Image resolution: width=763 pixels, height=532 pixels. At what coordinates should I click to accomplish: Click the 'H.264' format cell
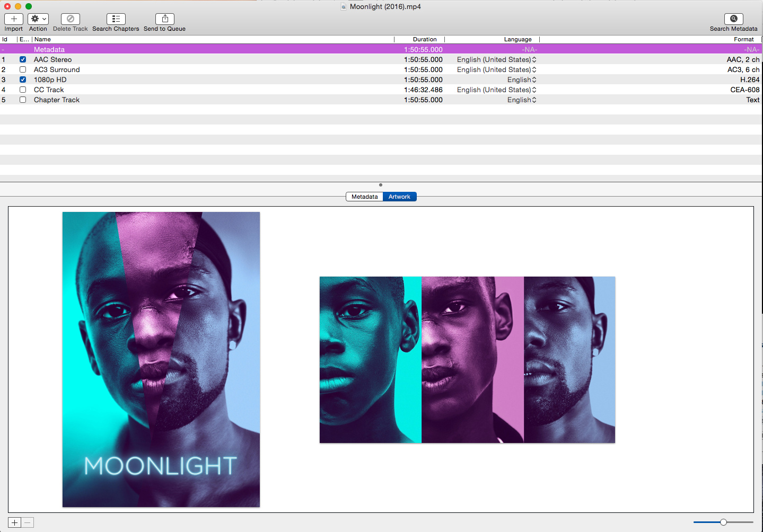tap(750, 80)
